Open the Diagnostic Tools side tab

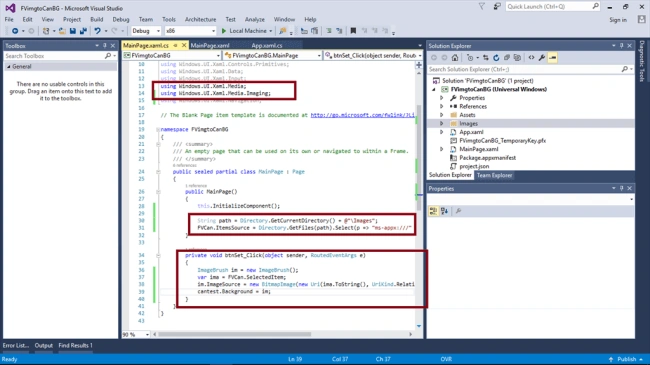tap(642, 61)
